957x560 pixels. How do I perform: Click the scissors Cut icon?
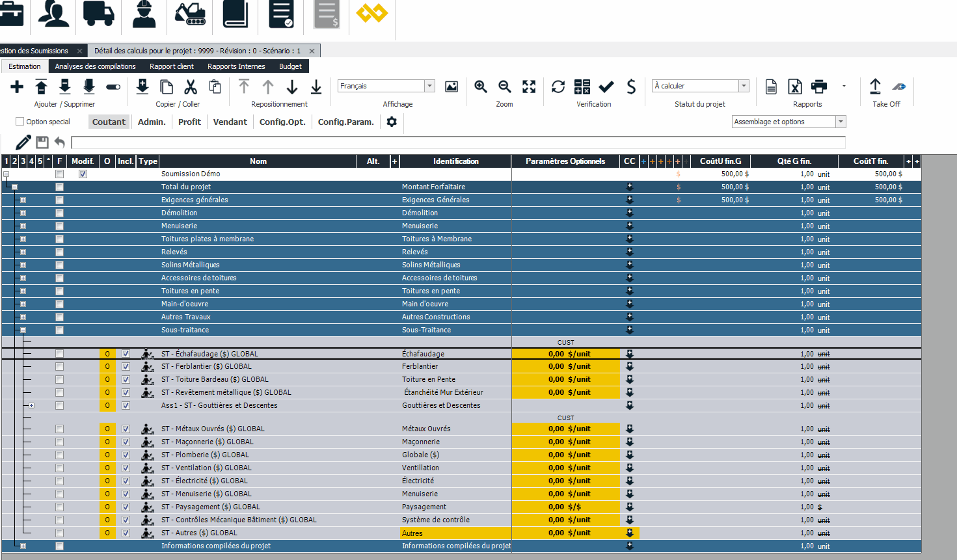[x=191, y=87]
